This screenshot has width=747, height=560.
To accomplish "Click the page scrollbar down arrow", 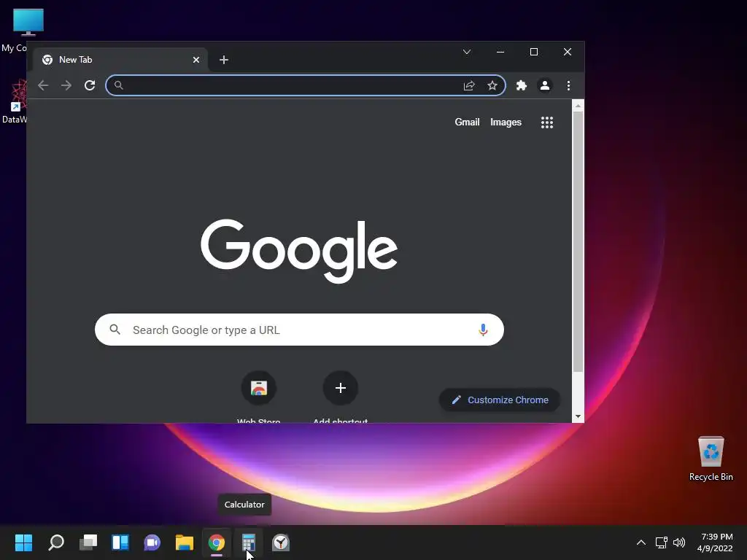I will (578, 416).
